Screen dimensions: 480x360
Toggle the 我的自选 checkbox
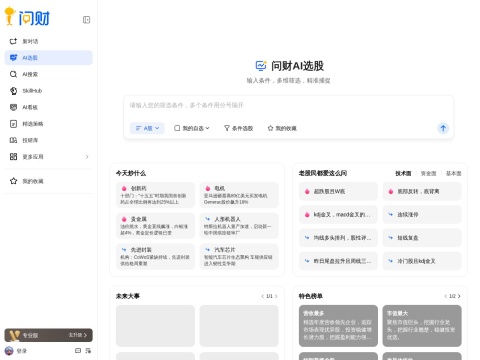[x=177, y=128]
